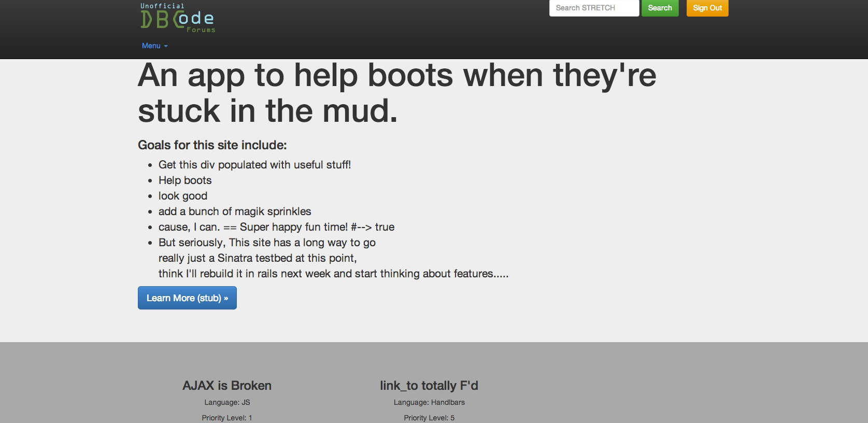Open the Menu dropdown in navbar

click(154, 46)
